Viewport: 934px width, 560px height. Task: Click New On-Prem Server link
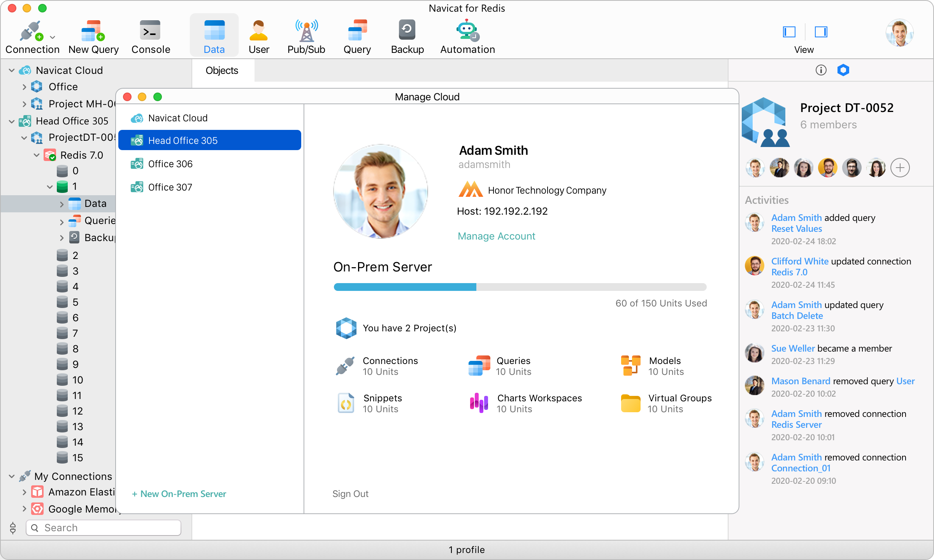point(179,494)
